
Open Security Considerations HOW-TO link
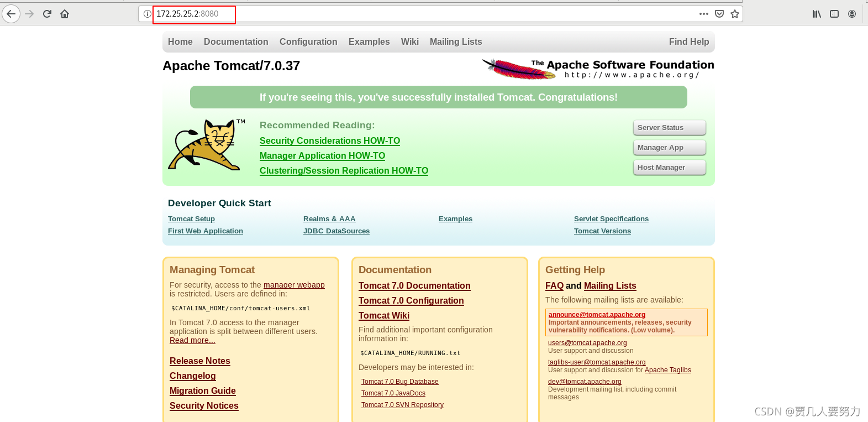point(330,141)
